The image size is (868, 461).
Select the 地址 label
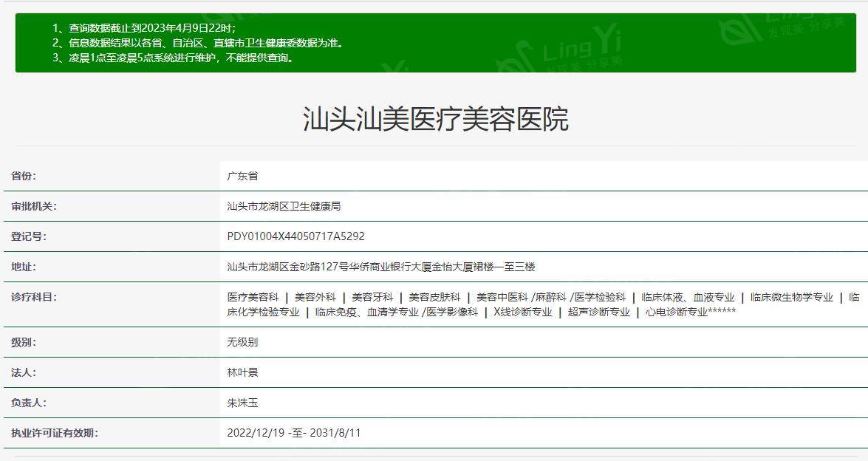(x=23, y=267)
